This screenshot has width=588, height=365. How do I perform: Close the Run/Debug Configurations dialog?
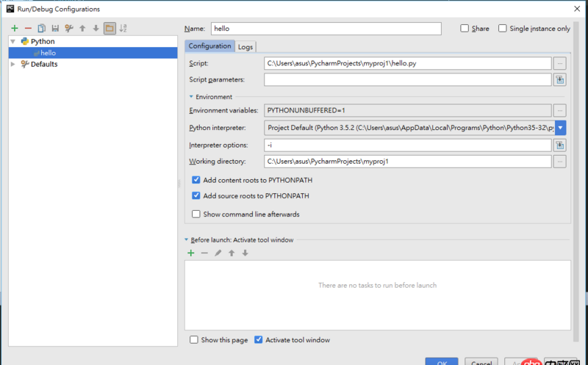pos(577,9)
